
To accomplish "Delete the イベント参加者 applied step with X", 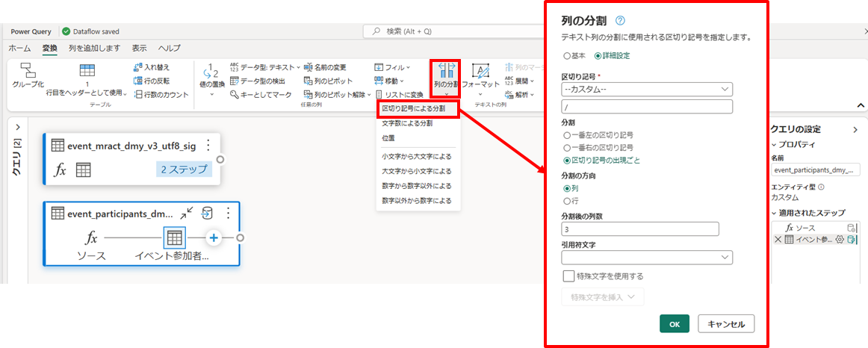I will tap(777, 239).
